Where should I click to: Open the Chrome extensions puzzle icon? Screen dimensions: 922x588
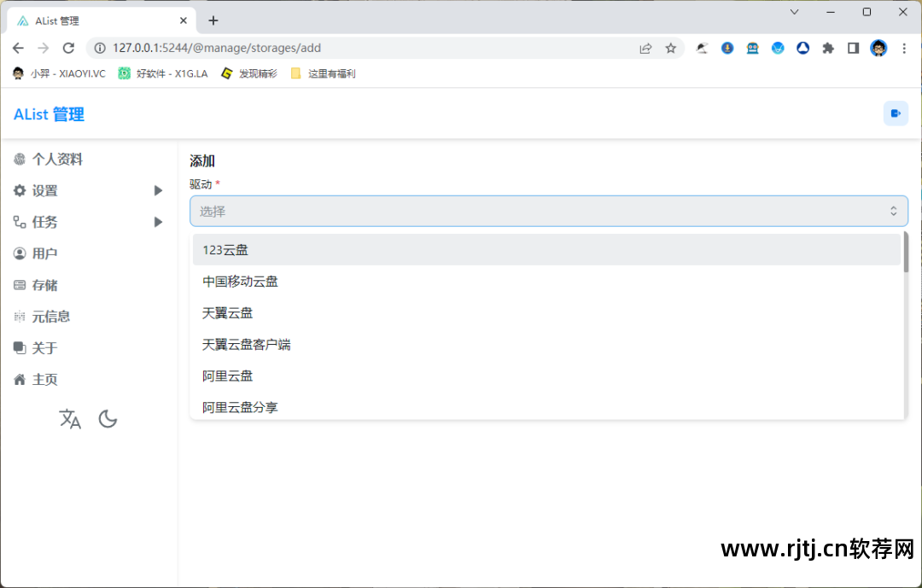(828, 49)
